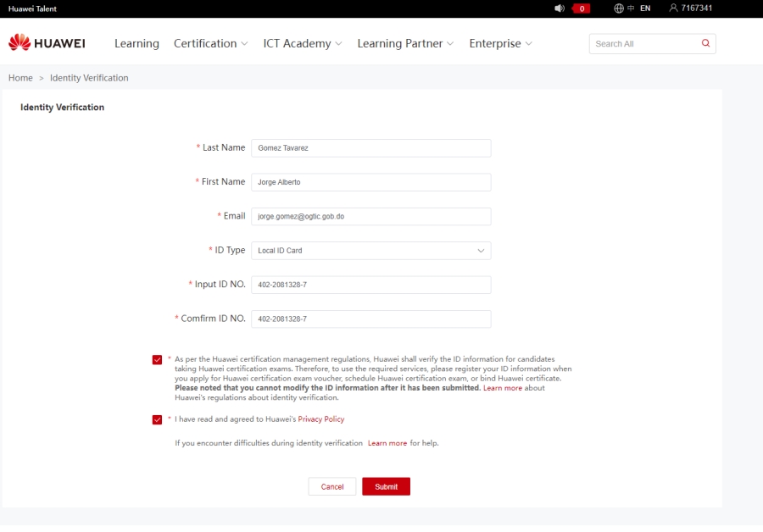763x532 pixels.
Task: Open the Learning menu item
Action: coord(136,43)
